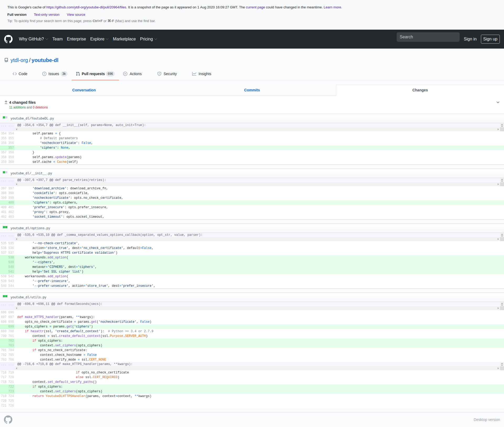Click the Insights graph icon

pyautogui.click(x=194, y=74)
